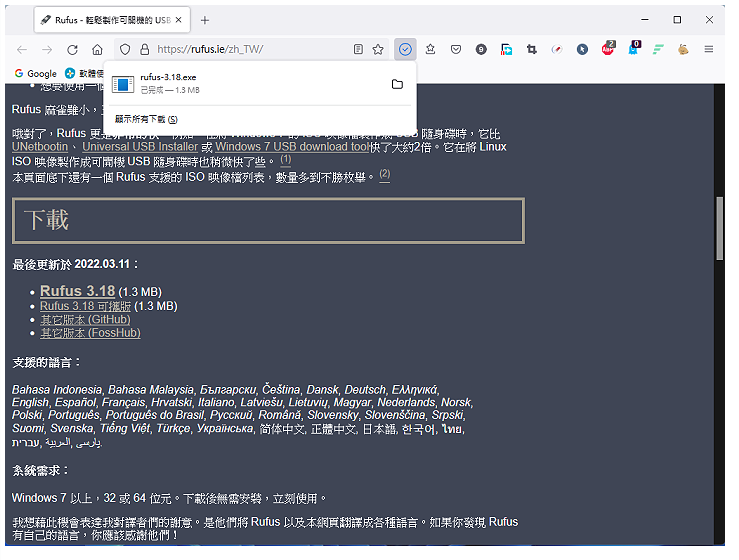Close the downloads panel via the downloads toolbar icon
Screen dimensions: 739x560
(405, 49)
